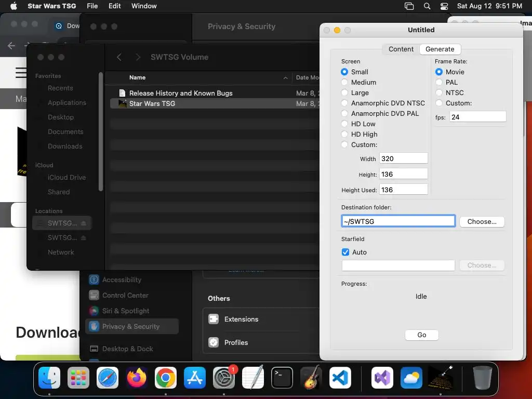The image size is (532, 399).
Task: Open Visual Studio from the Dock
Action: click(x=382, y=378)
